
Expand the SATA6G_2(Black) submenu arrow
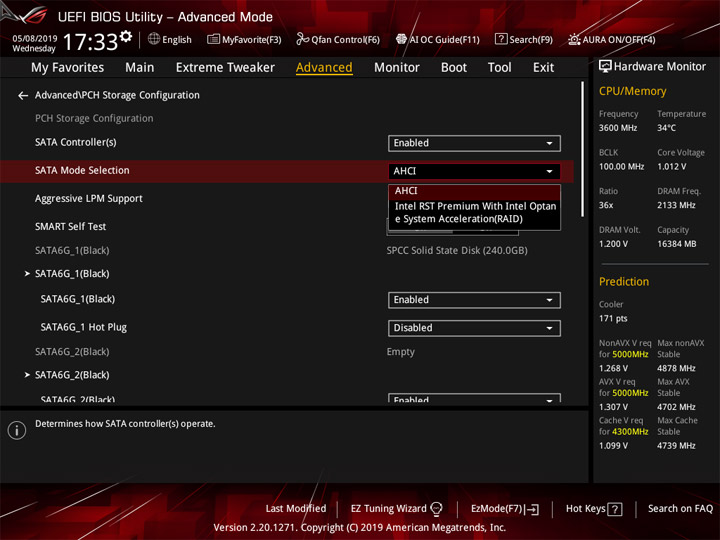click(27, 375)
